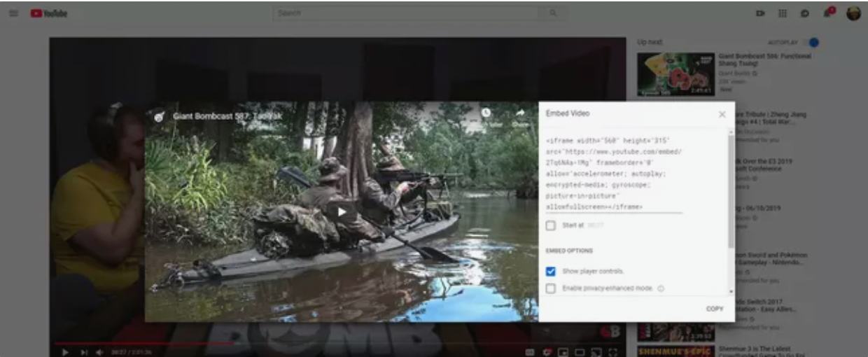Uncheck Show player controls checkbox

[x=551, y=271]
